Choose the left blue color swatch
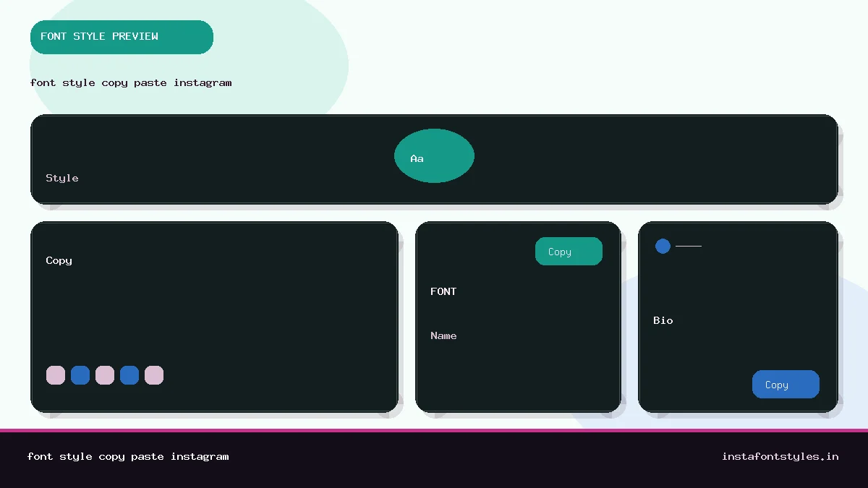Image resolution: width=868 pixels, height=488 pixels. click(x=80, y=375)
